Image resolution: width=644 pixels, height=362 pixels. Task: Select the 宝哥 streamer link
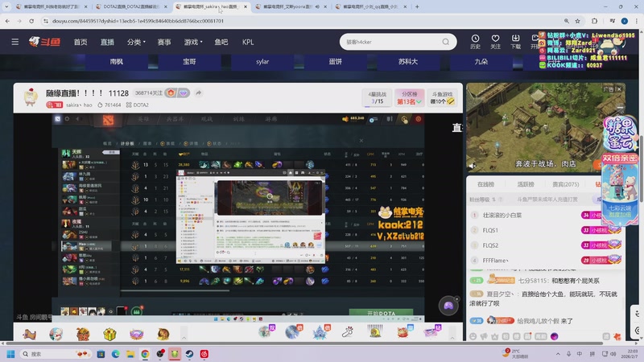(x=189, y=62)
